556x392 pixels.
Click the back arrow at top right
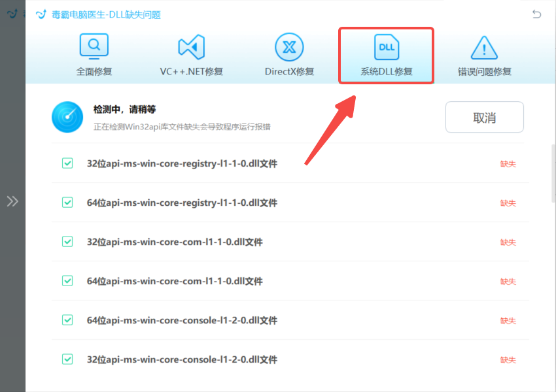(536, 14)
